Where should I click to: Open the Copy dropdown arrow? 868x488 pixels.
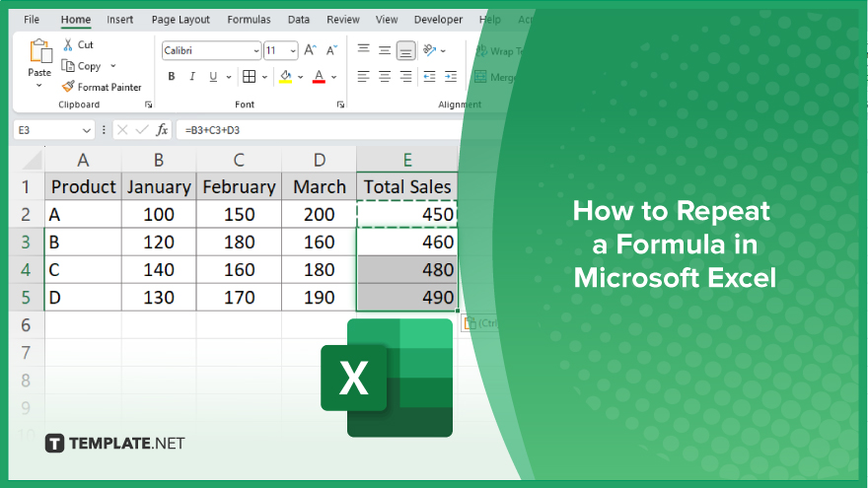pos(112,66)
